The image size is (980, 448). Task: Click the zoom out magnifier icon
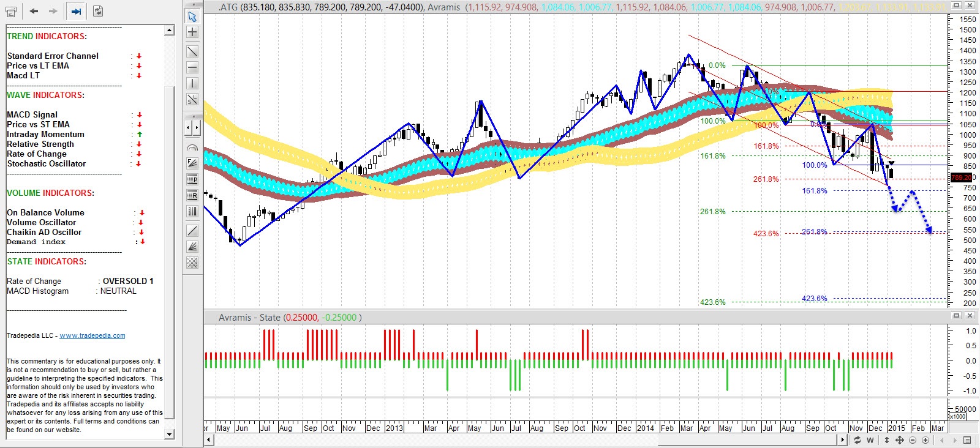coord(913,440)
